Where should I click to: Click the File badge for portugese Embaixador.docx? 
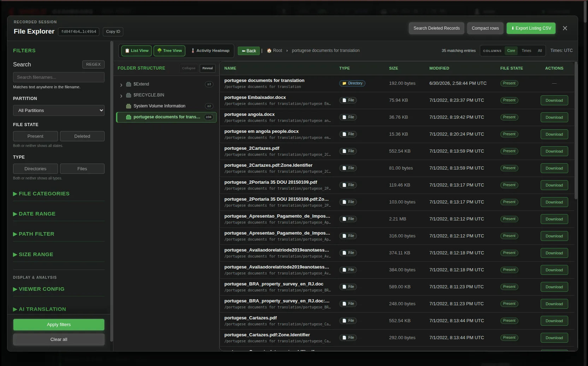pos(348,100)
